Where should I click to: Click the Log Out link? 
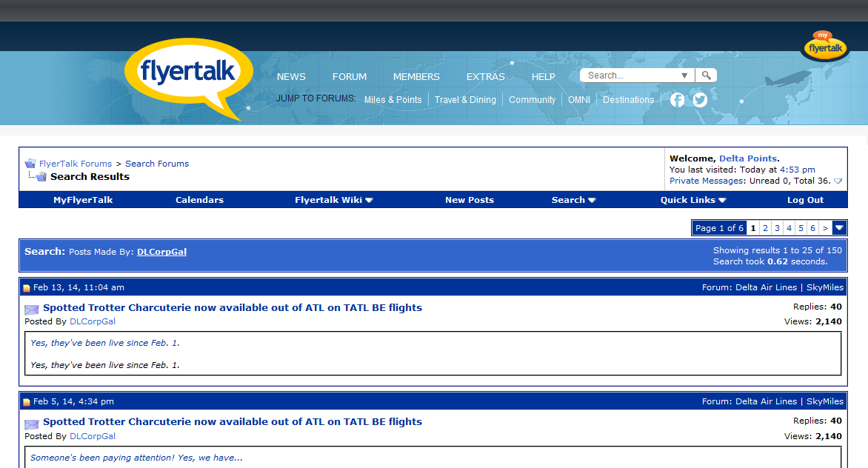805,200
